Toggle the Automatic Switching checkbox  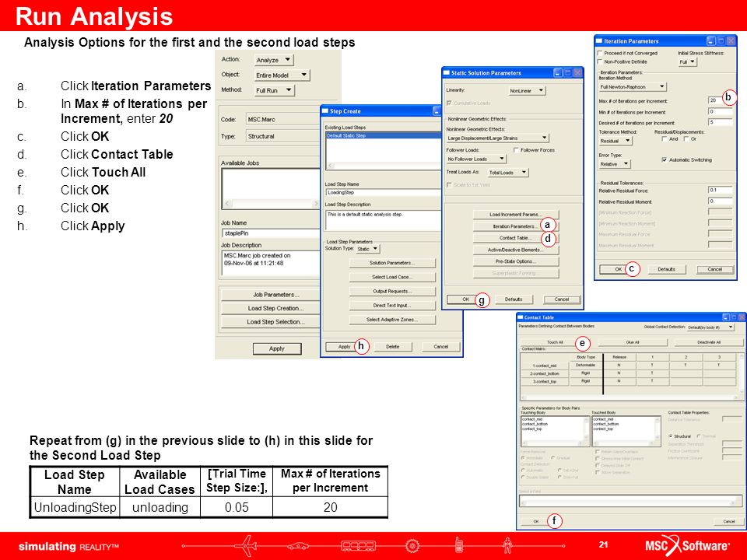click(x=665, y=160)
